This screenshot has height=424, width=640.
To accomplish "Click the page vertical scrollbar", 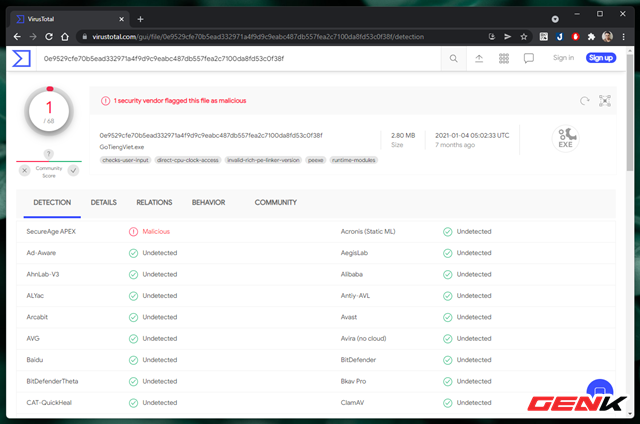I will point(630,112).
